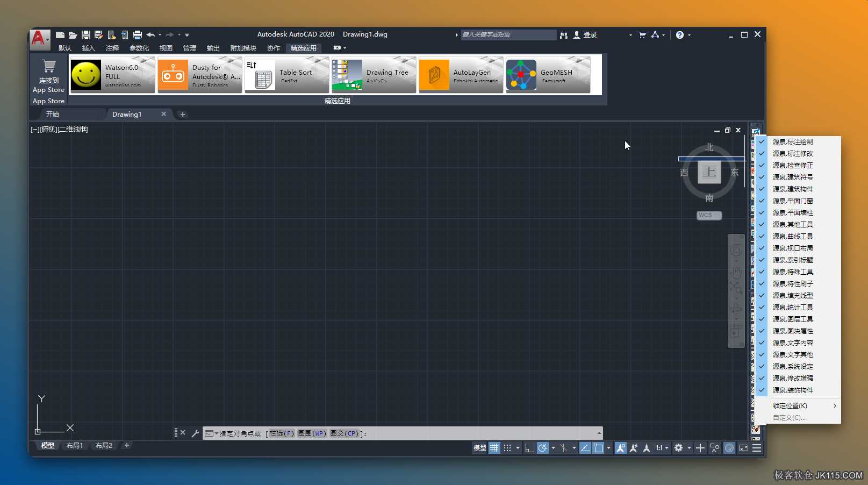This screenshot has width=868, height=485.
Task: Open Table Sort featured app
Action: point(286,75)
